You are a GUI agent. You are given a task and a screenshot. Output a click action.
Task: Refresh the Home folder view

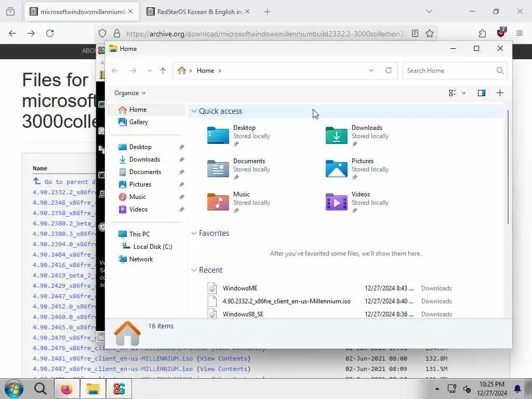click(389, 70)
